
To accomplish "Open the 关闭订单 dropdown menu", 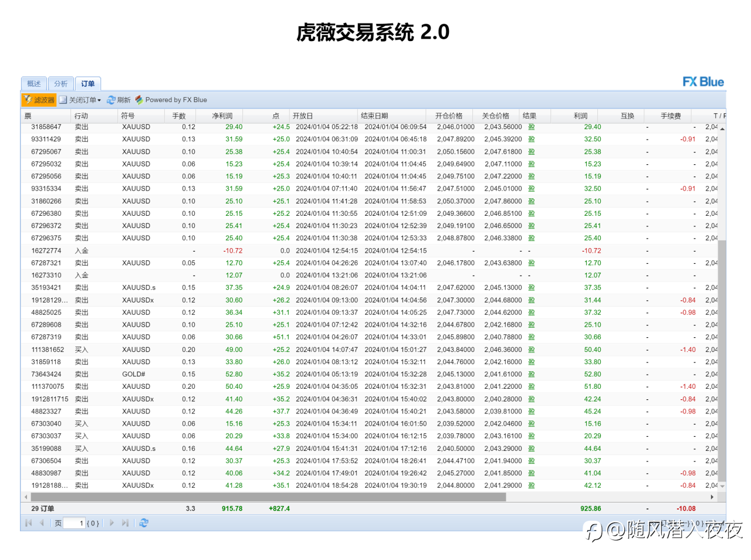I will [80, 100].
